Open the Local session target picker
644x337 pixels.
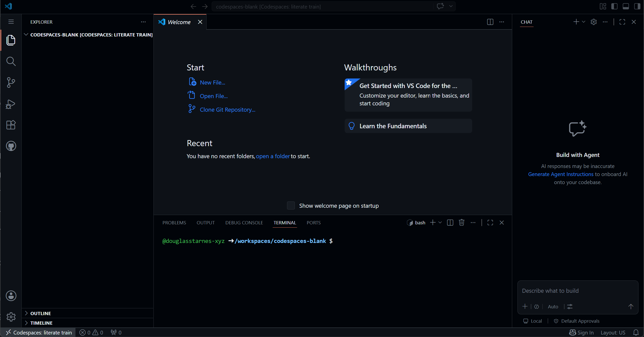coord(533,321)
